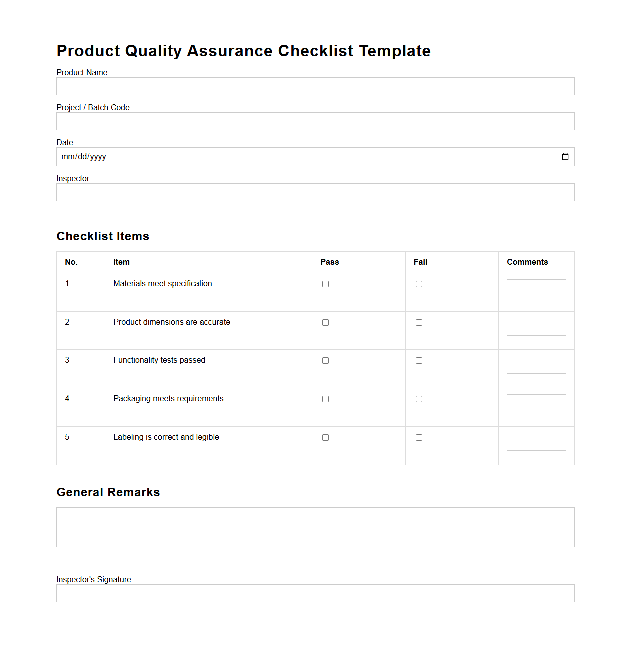Viewport: 631px width, 672px height.
Task: Check the Pass box for Packaging meets requirements
Action: pos(325,399)
